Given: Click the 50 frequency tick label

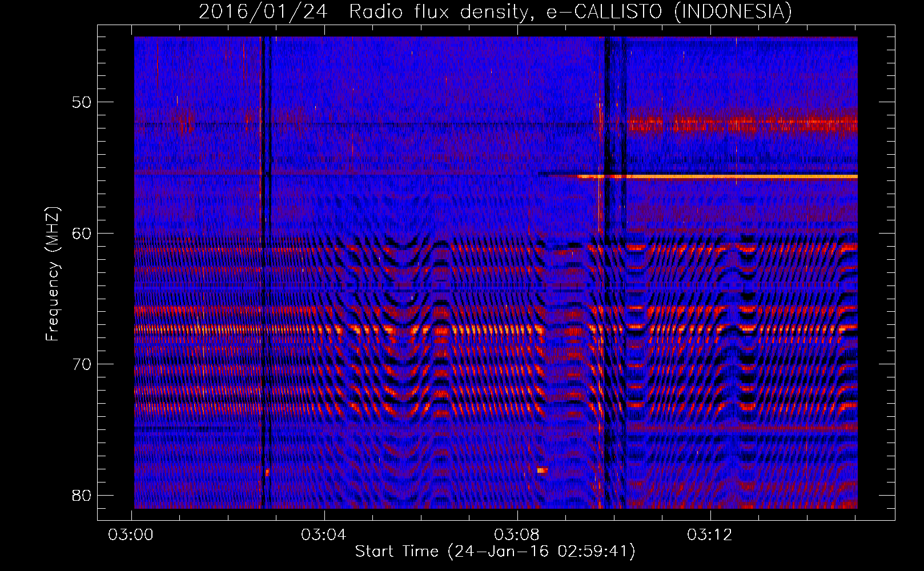Looking at the screenshot, I should 82,102.
